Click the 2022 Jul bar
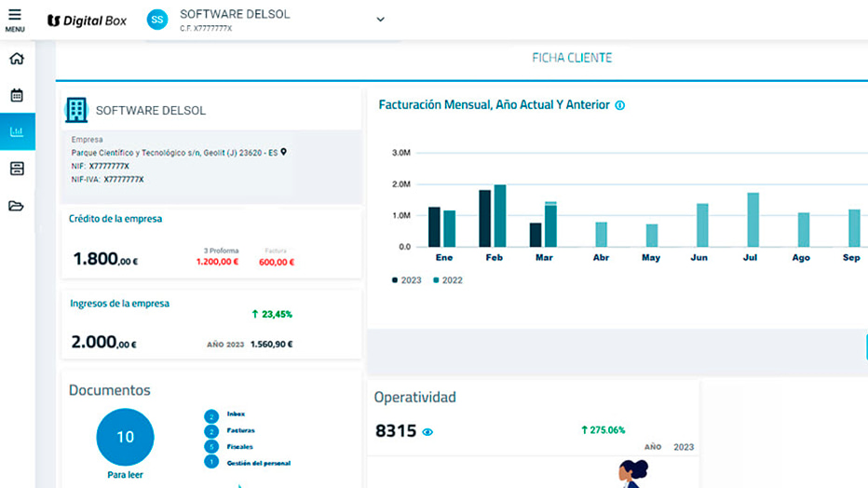Viewport: 868px width, 488px height. click(753, 220)
